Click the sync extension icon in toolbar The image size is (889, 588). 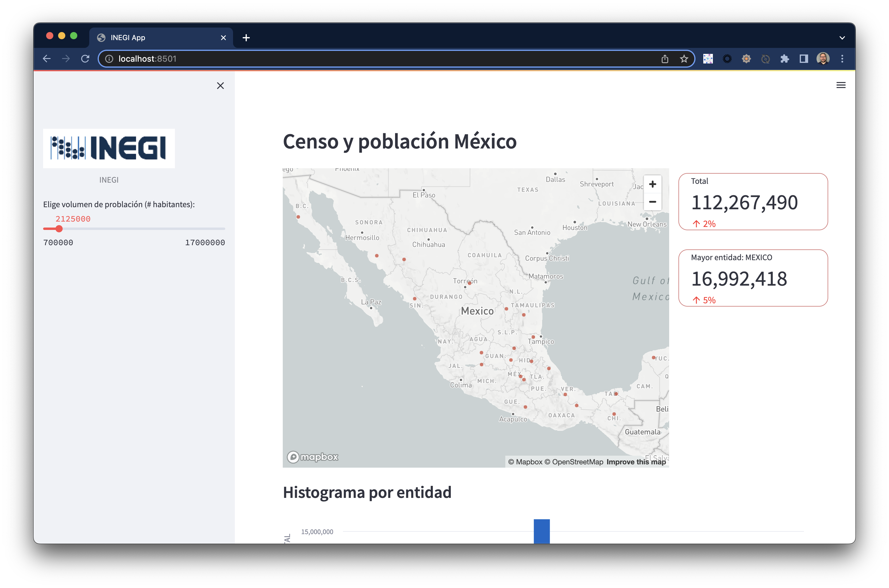(x=766, y=58)
